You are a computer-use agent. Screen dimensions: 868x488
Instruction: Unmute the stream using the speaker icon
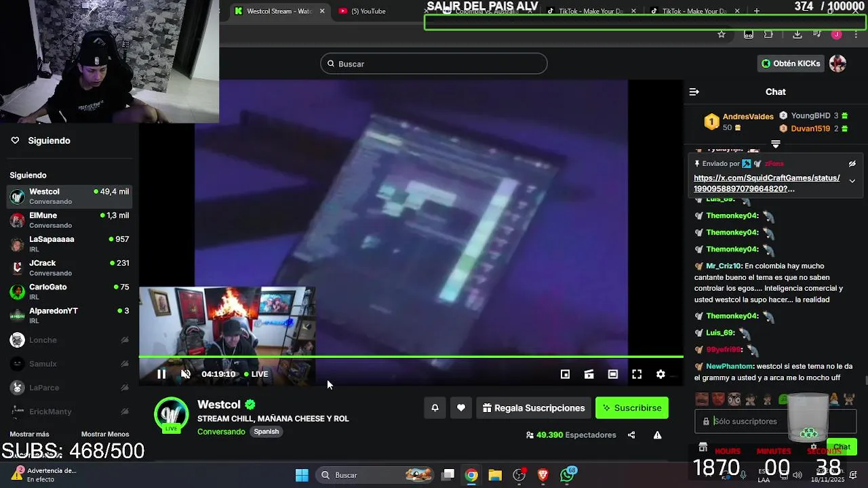186,374
